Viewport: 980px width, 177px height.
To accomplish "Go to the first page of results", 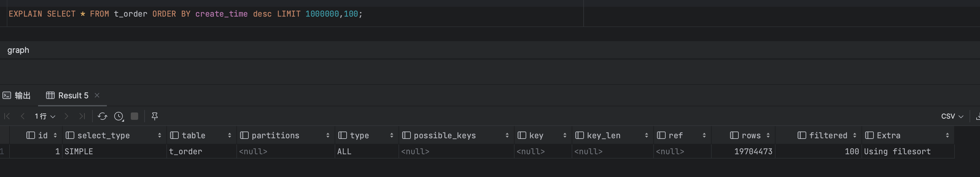I will (7, 116).
